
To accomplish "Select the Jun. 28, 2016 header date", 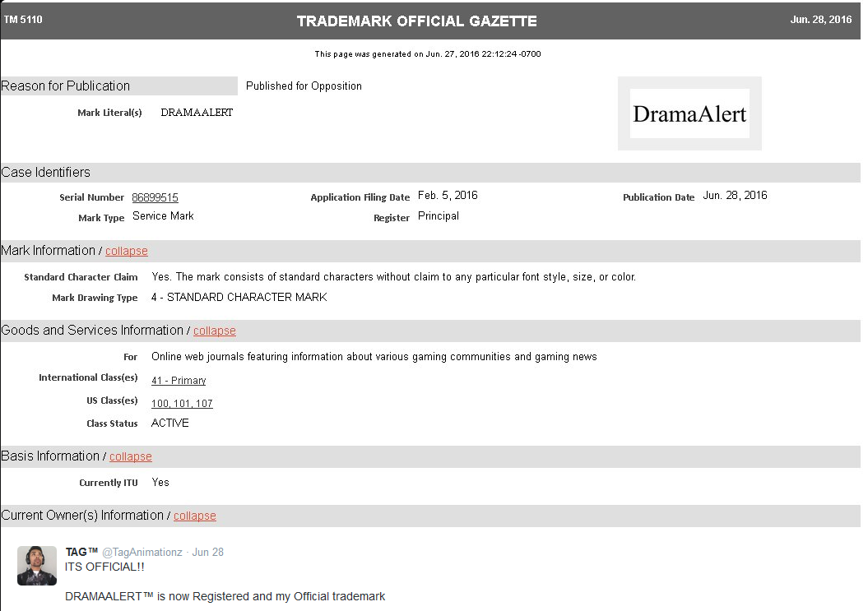I will point(821,20).
